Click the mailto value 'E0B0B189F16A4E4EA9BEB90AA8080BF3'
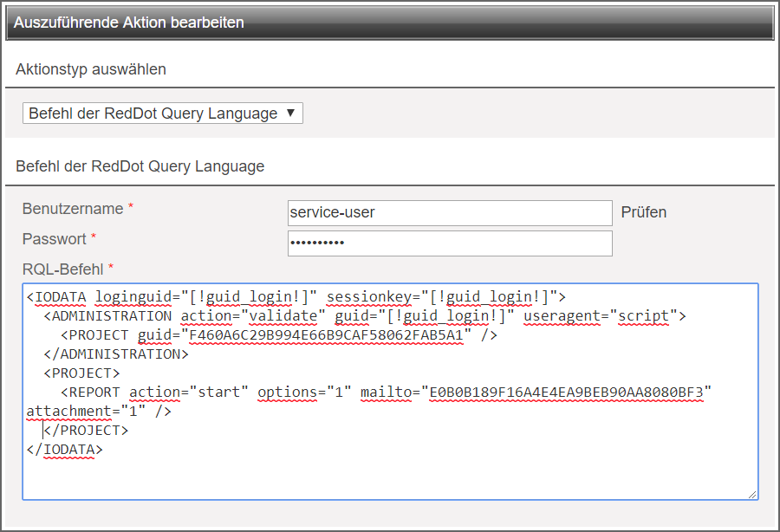Screen dimensions: 780x532 [x=567, y=393]
